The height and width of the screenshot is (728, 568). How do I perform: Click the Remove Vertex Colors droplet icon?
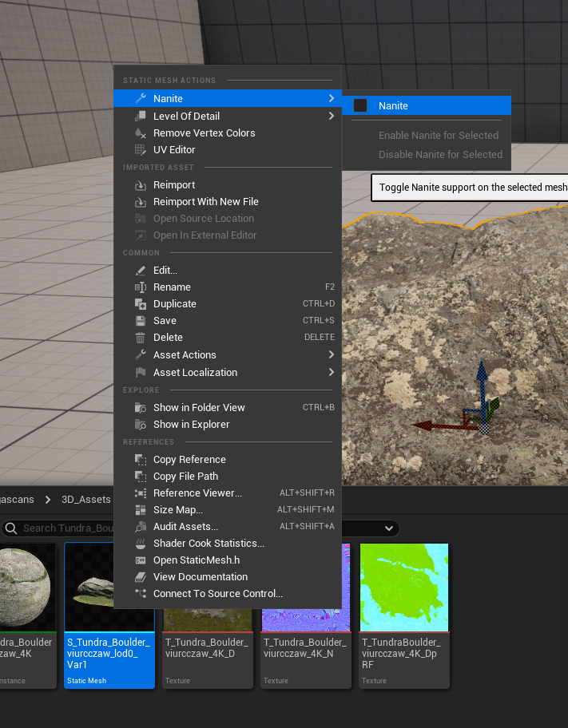coord(141,133)
